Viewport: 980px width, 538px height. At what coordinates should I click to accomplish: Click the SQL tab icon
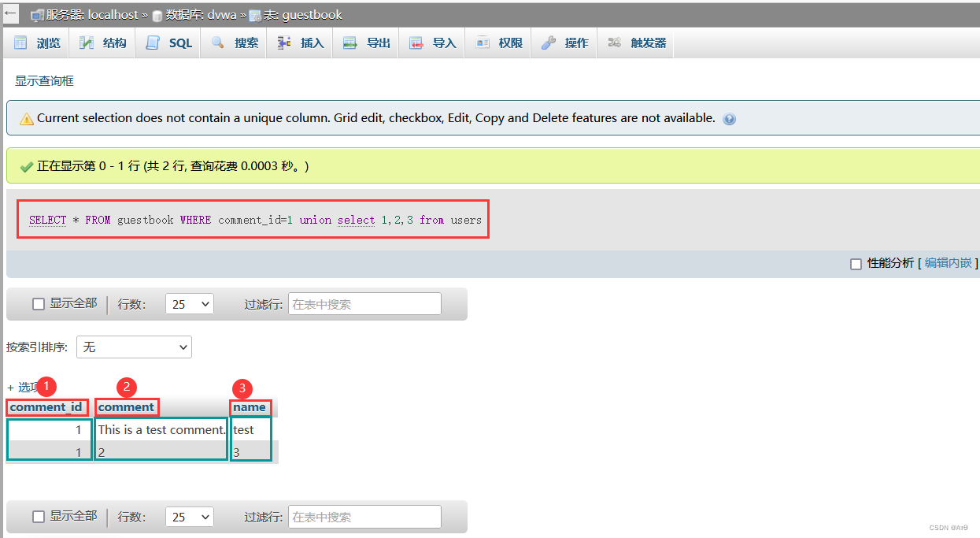(x=153, y=43)
